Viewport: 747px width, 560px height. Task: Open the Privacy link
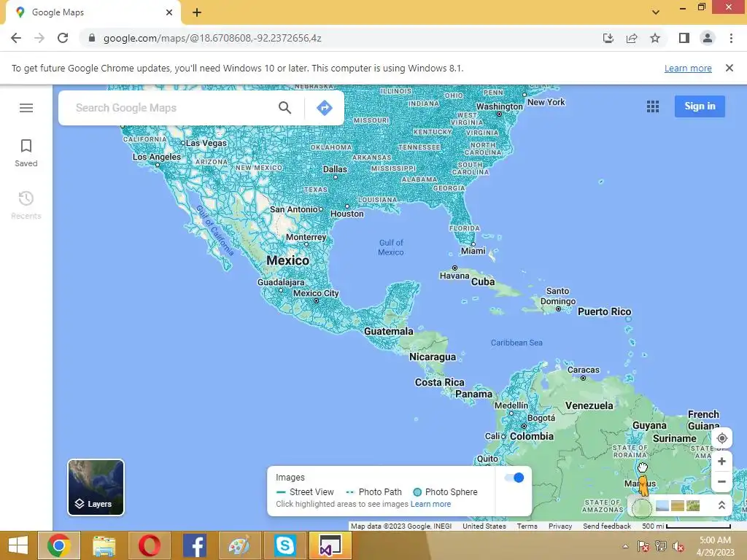coord(560,526)
